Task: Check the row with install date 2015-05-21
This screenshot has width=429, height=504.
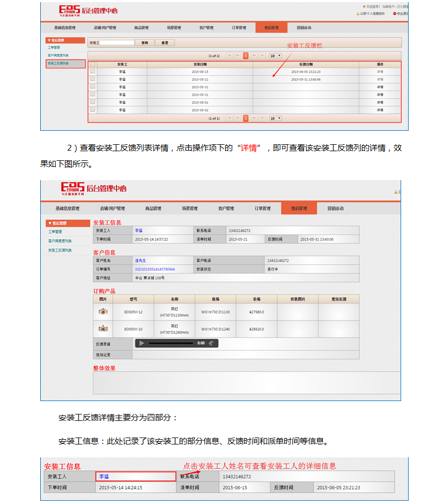Action: click(93, 79)
